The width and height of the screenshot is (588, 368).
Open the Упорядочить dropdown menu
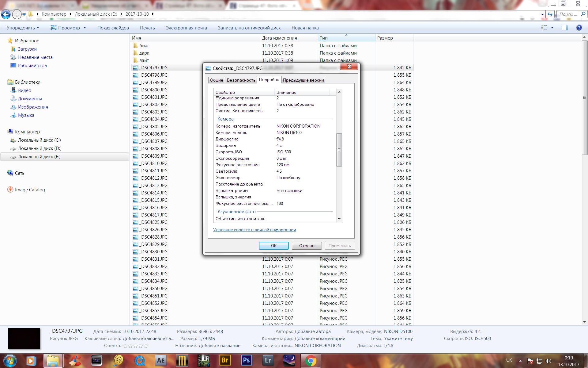point(23,28)
